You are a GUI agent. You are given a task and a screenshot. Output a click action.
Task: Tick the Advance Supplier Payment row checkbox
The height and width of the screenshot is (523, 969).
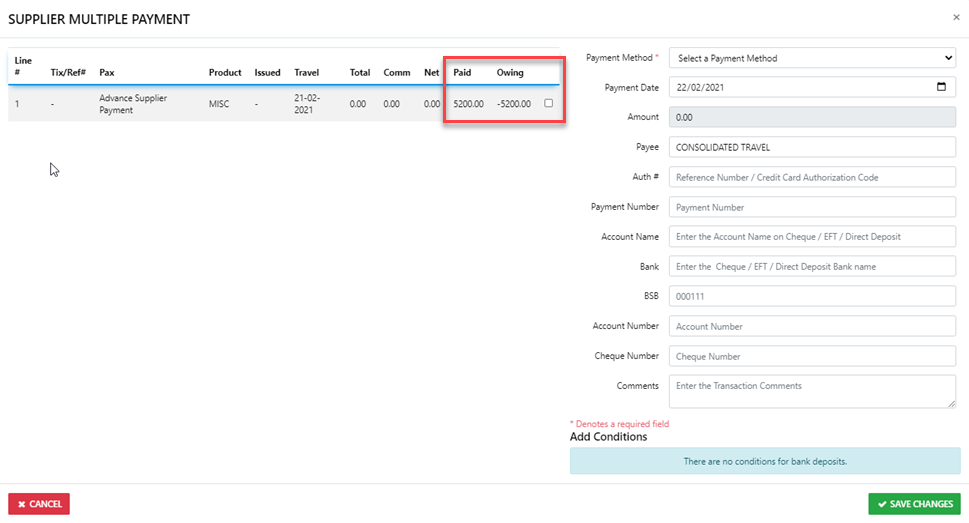click(x=548, y=103)
